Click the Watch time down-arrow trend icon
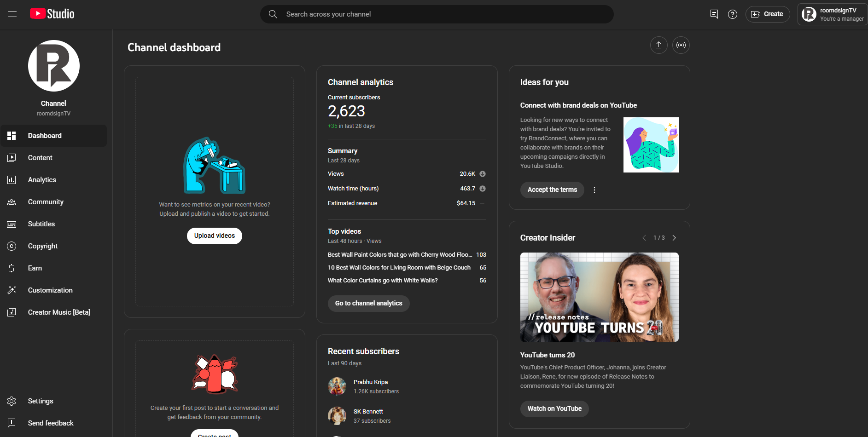This screenshot has width=868, height=437. tap(483, 189)
